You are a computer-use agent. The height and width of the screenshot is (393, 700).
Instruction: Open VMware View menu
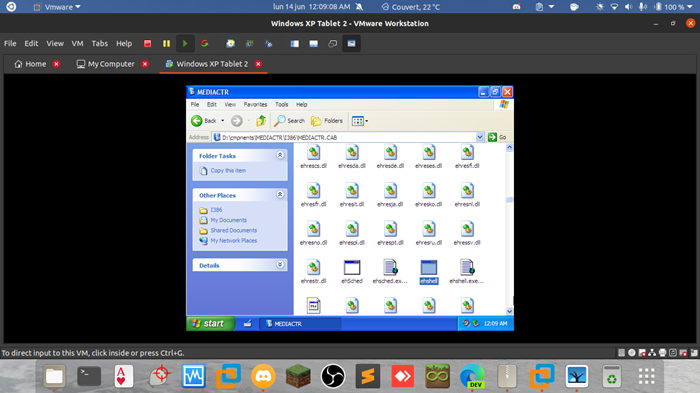point(55,43)
